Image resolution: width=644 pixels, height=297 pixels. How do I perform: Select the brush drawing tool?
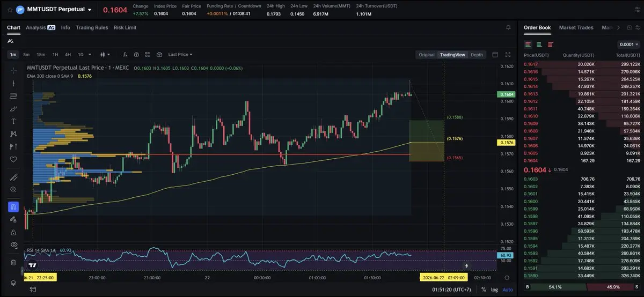coord(13,108)
